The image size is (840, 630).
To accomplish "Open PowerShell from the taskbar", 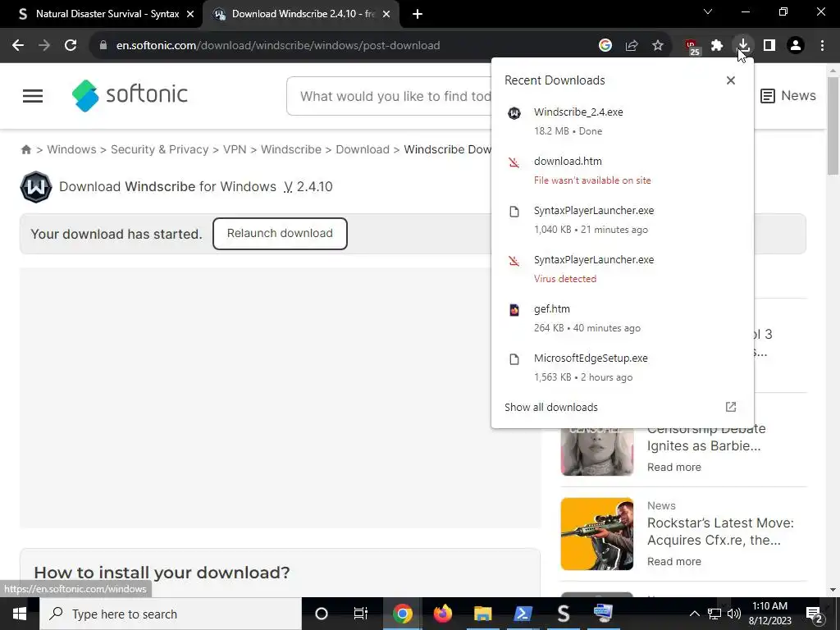I will (x=523, y=614).
